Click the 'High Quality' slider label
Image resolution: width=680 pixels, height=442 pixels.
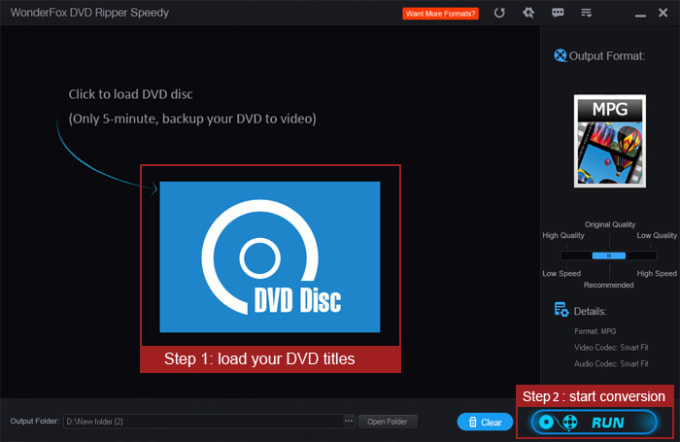click(x=563, y=235)
